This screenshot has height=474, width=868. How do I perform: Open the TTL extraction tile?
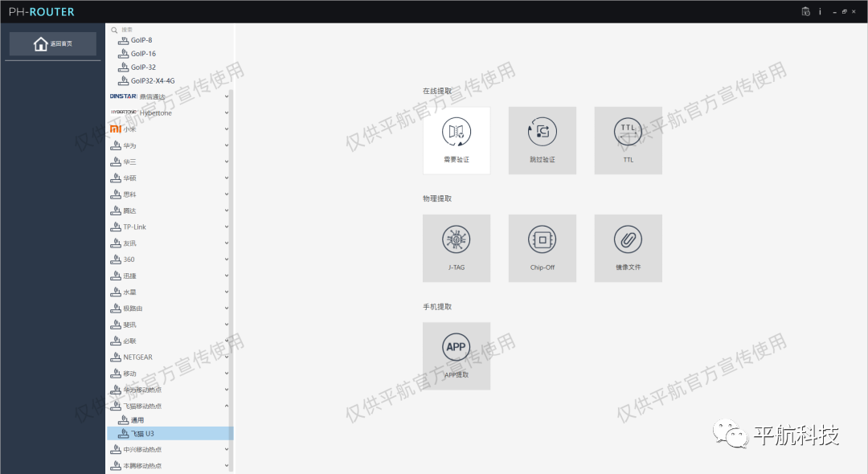628,141
